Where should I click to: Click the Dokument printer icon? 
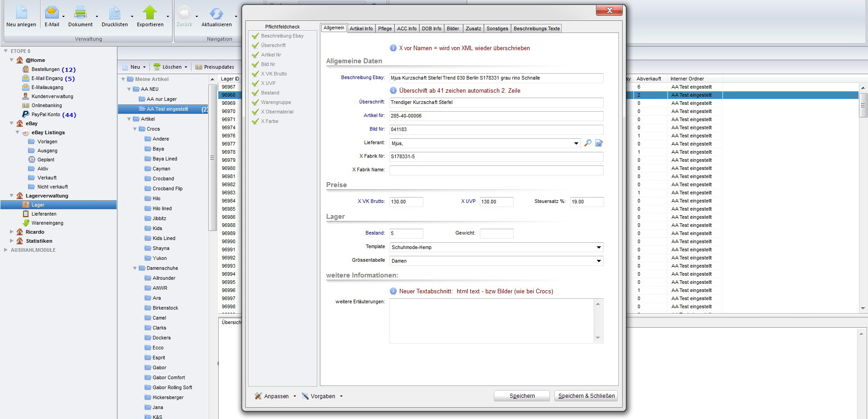click(x=80, y=14)
